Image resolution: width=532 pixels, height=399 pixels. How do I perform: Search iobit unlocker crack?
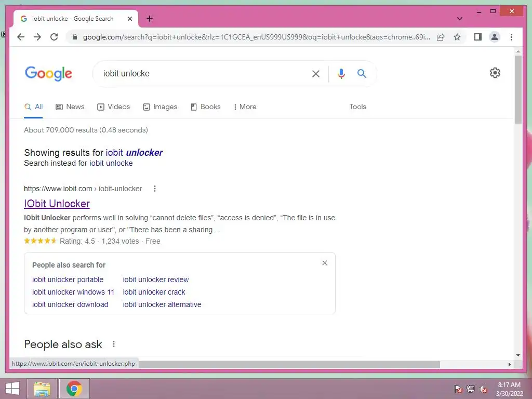154,292
